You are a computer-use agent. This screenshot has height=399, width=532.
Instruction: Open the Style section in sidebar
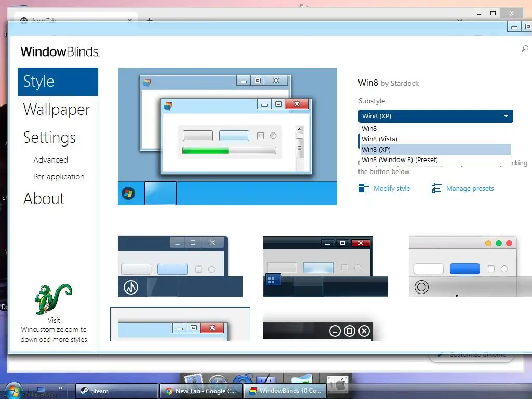point(58,82)
